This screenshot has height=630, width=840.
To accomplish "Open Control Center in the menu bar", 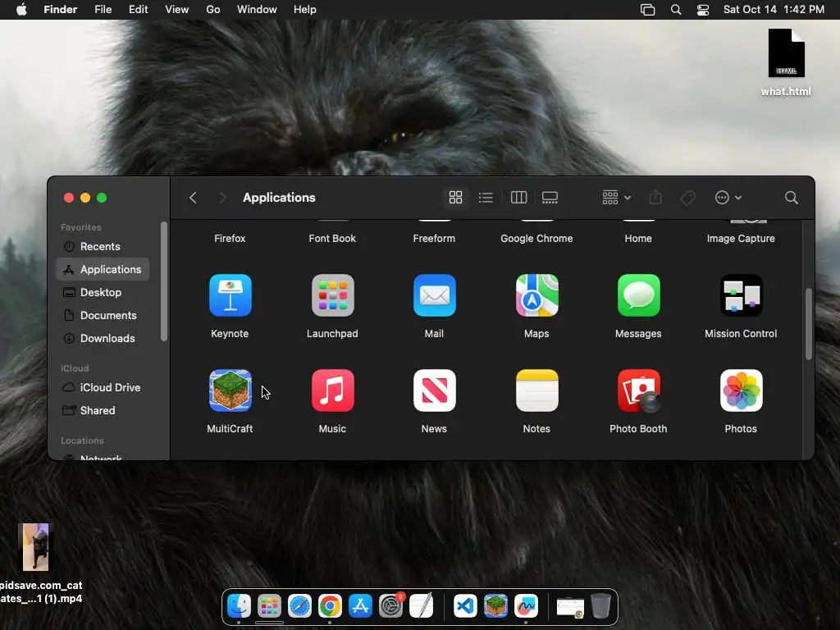I will pyautogui.click(x=703, y=10).
